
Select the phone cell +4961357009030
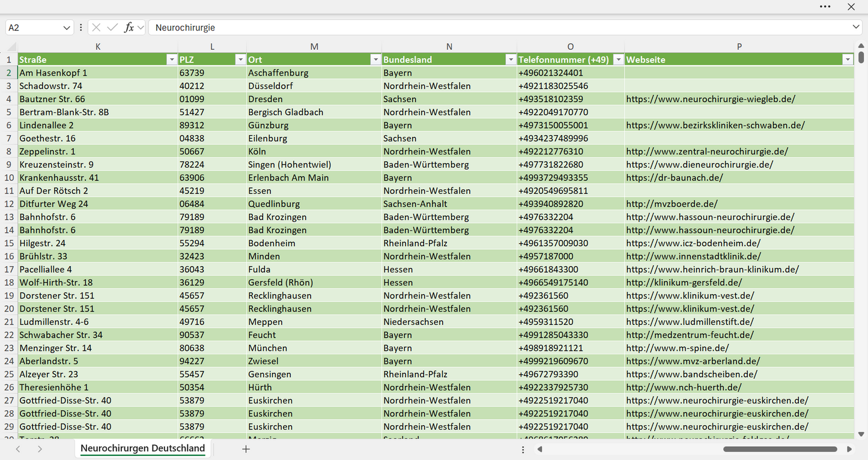point(571,243)
